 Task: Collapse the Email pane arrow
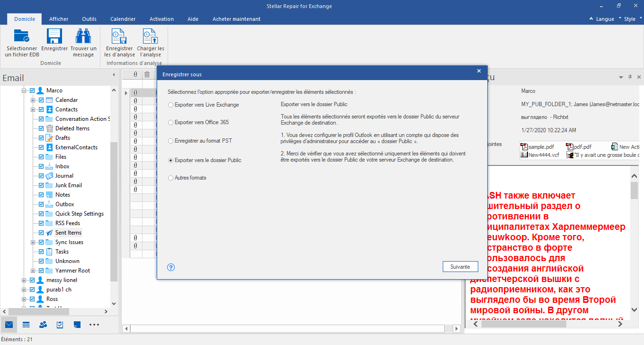[113, 75]
